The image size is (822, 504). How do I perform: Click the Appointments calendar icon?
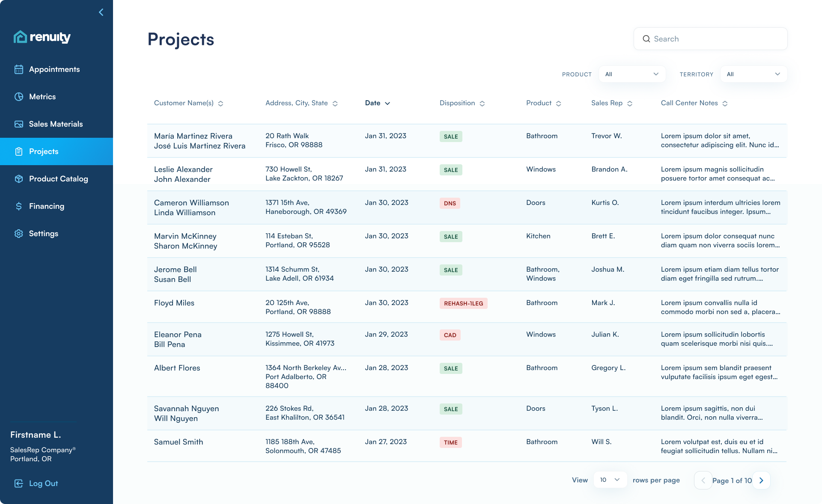(19, 69)
